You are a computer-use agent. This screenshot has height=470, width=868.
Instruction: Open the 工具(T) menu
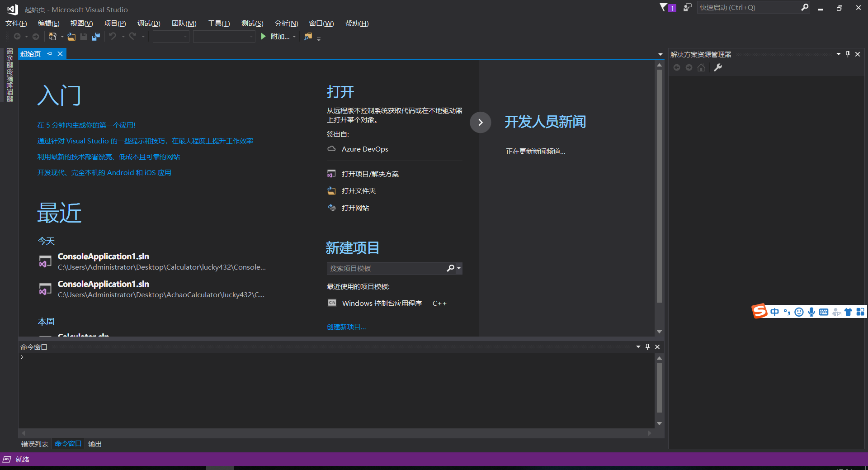[219, 24]
